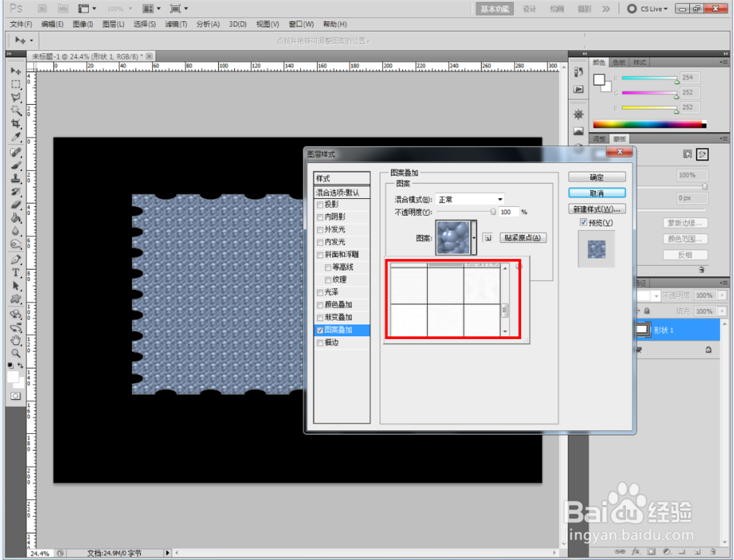Open the 窗口(W) window menu
This screenshot has height=560, width=734.
301,24
